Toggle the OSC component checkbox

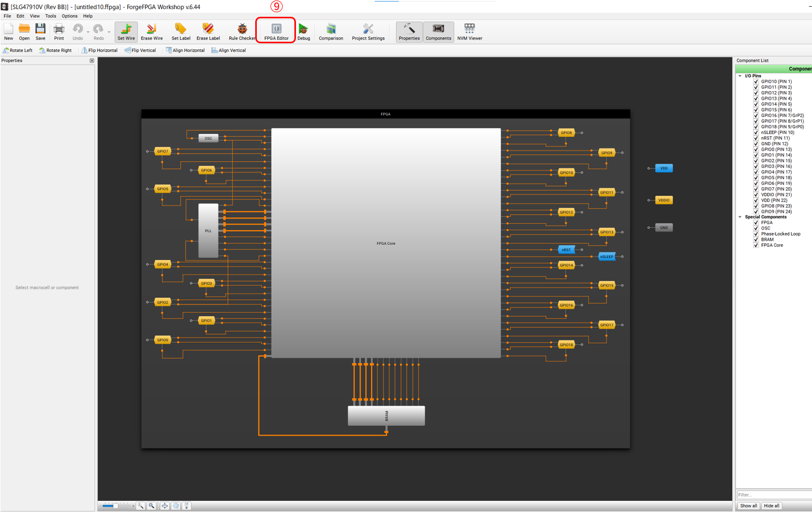756,228
